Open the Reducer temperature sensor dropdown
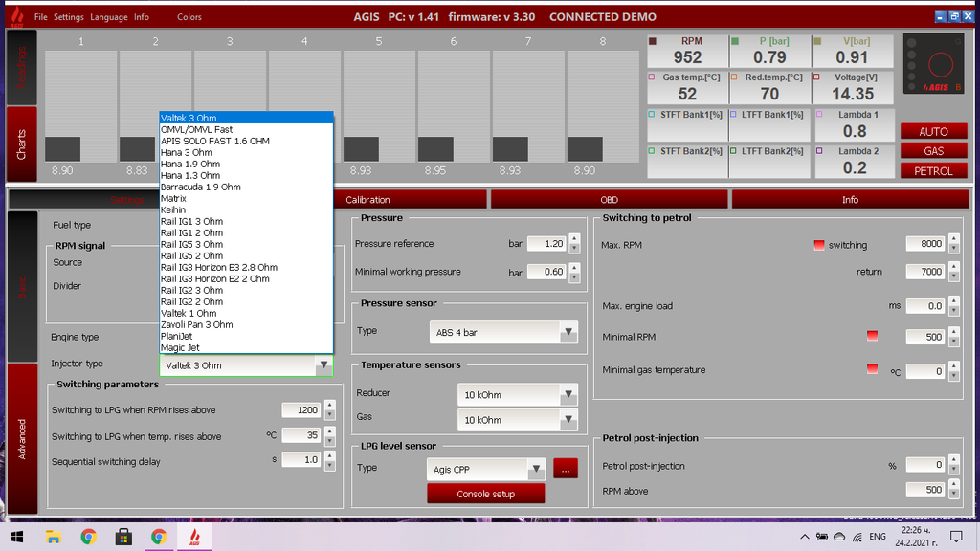 [568, 394]
